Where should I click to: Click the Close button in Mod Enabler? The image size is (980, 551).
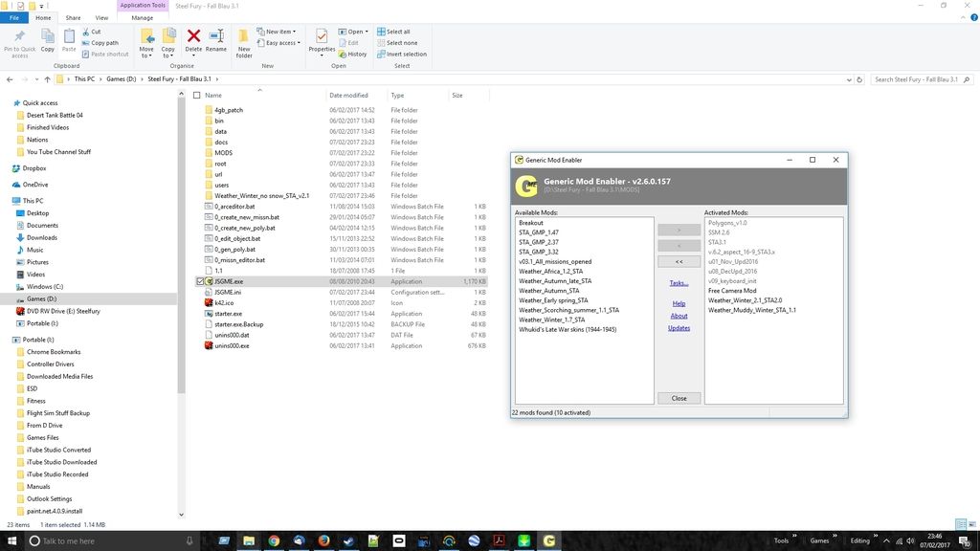click(679, 398)
